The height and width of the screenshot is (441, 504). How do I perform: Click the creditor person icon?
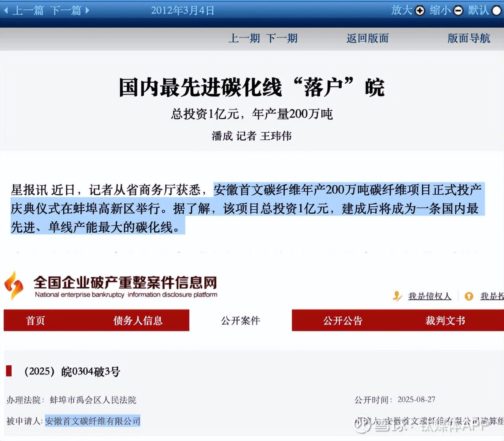(398, 296)
